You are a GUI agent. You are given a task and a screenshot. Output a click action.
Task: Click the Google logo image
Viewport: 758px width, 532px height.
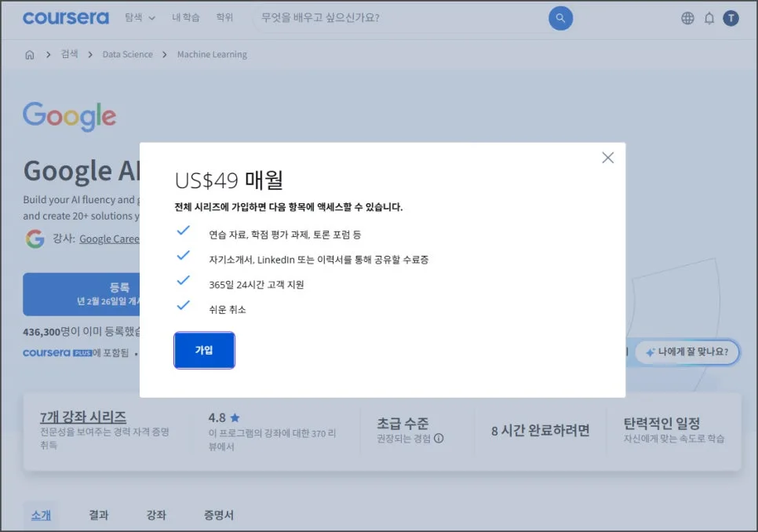tap(70, 116)
